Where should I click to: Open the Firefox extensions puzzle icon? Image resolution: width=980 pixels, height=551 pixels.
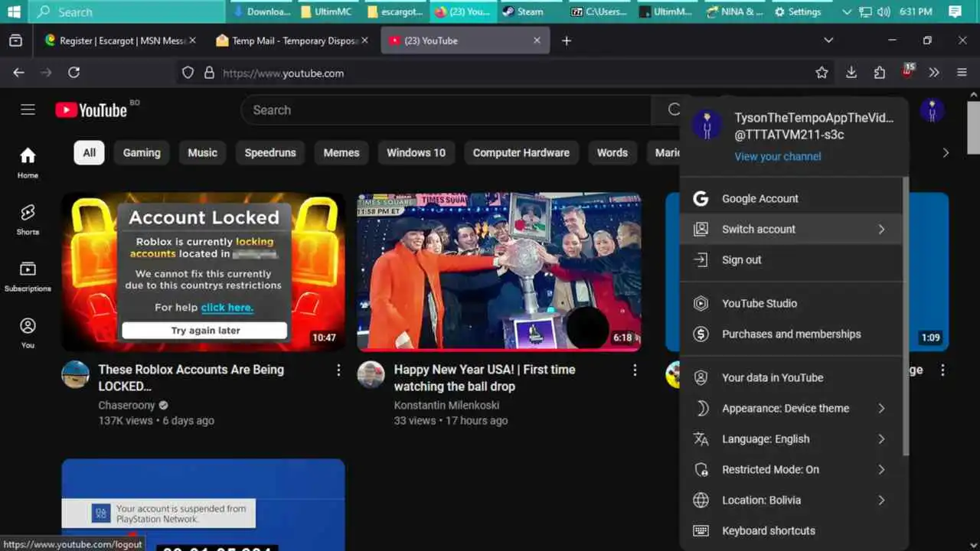pos(879,73)
